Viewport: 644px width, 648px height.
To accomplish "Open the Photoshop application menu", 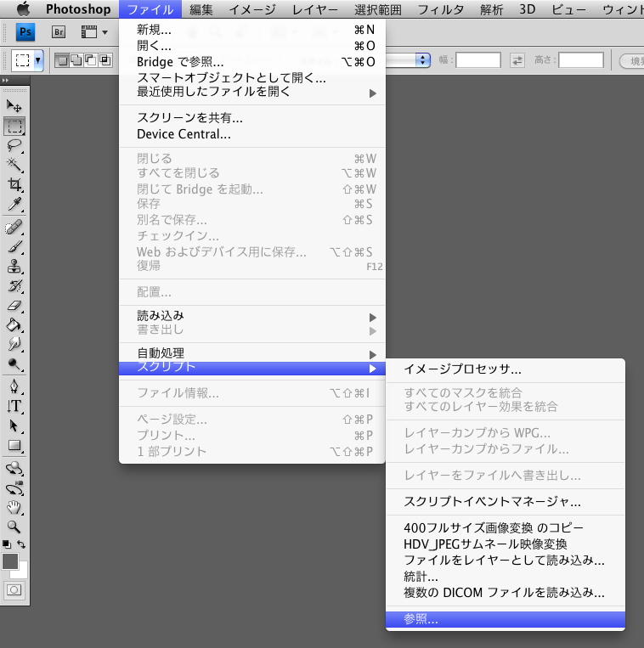I will 78,9.
